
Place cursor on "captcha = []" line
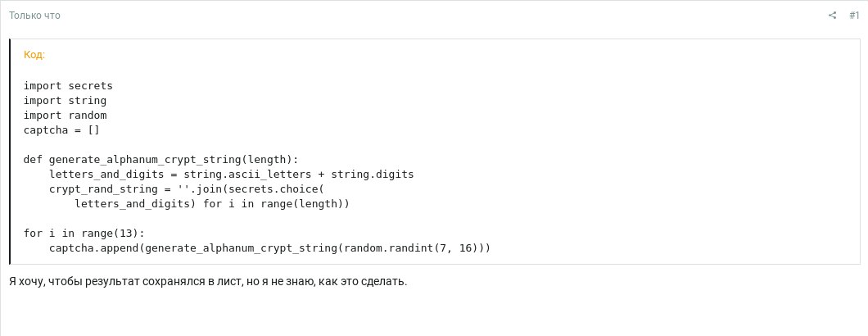61,130
